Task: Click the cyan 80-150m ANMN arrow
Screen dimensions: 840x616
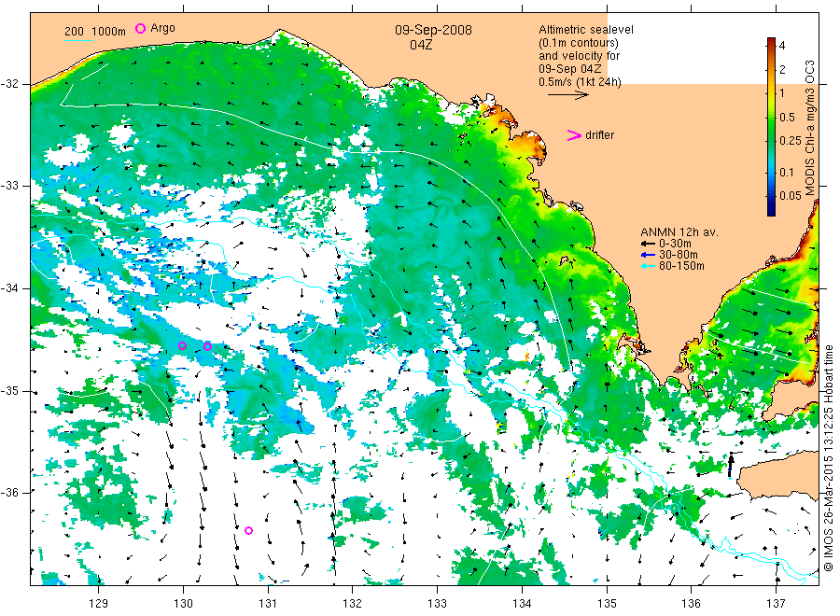Action: [x=649, y=266]
